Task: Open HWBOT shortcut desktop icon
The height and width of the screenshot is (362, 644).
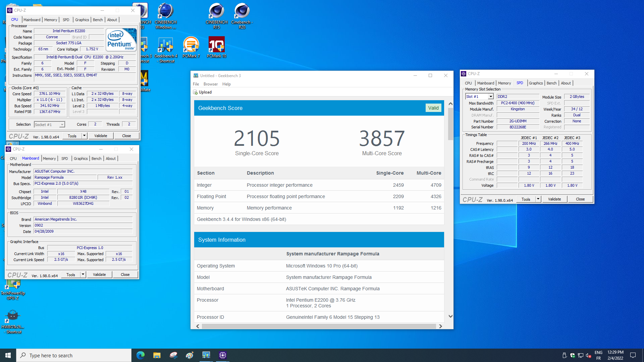Action: (13, 322)
